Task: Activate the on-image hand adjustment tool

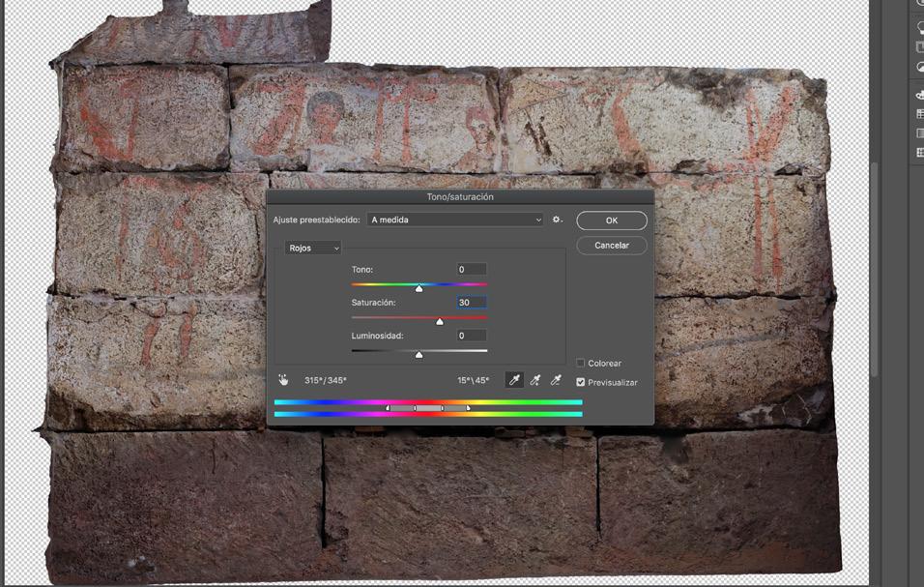Action: (x=283, y=380)
